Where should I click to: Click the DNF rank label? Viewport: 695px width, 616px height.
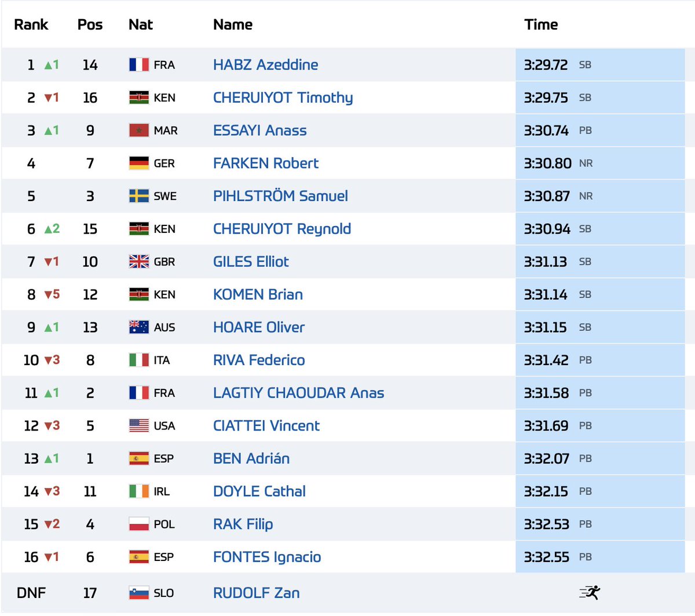coord(31,593)
